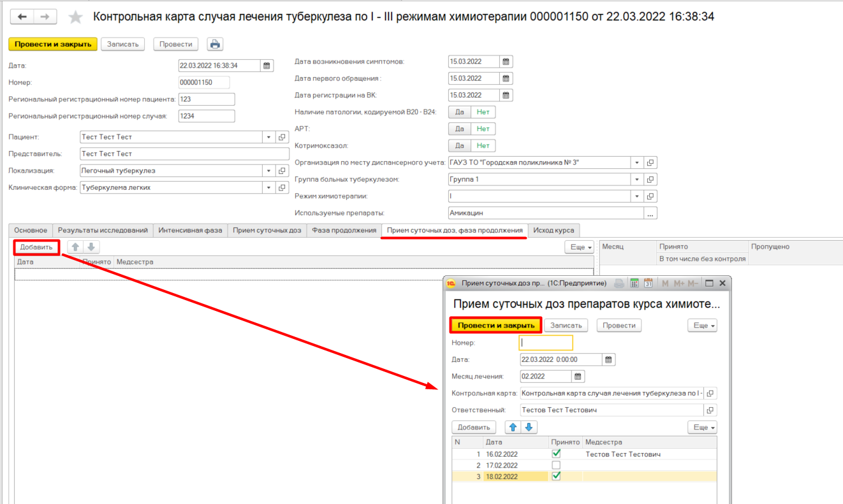Image resolution: width=843 pixels, height=504 pixels.
Task: Toggle Принято checkbox for 17.02.2022 row
Action: click(x=556, y=465)
